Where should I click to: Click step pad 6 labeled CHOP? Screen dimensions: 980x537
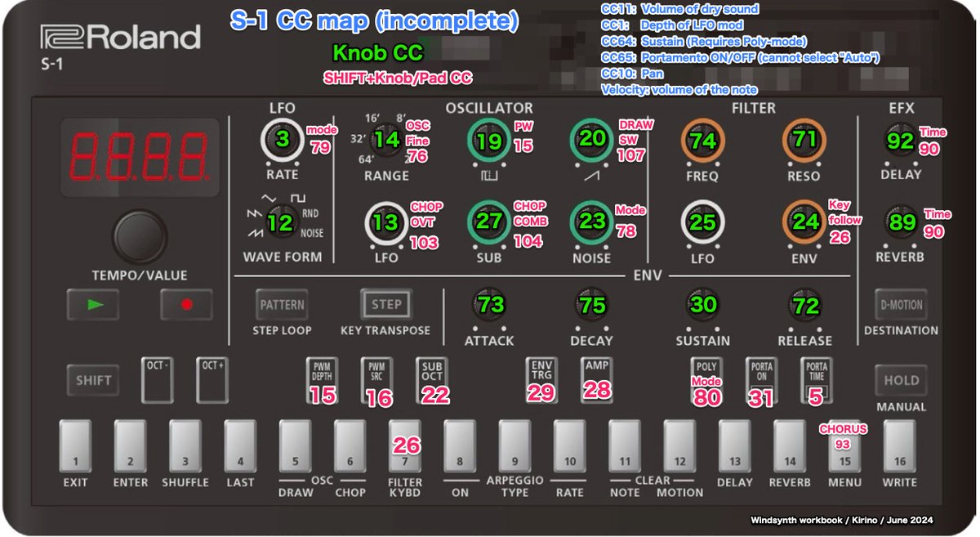click(350, 445)
